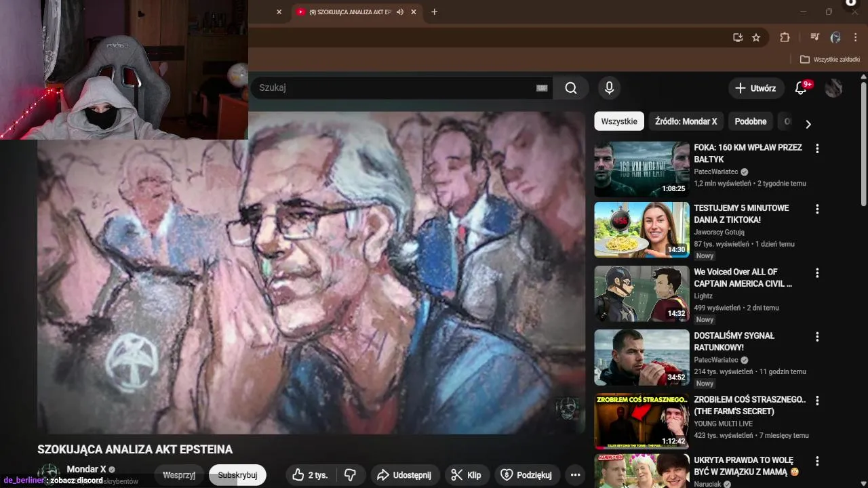Select the Wszystkie filter chip

(619, 121)
